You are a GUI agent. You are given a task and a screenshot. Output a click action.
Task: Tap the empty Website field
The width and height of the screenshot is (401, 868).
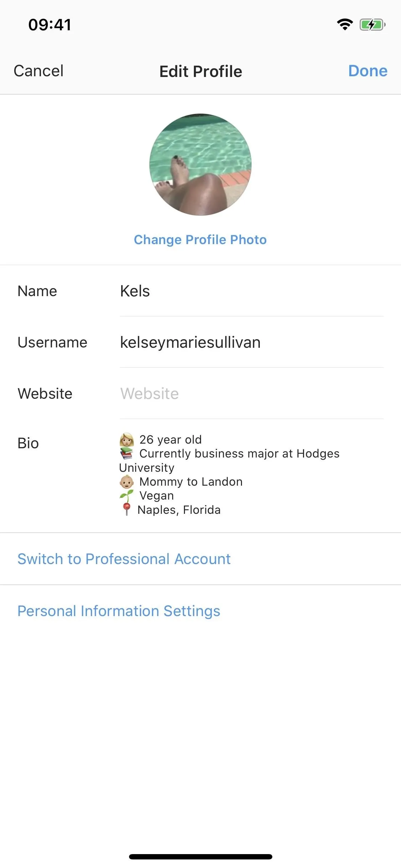point(251,394)
